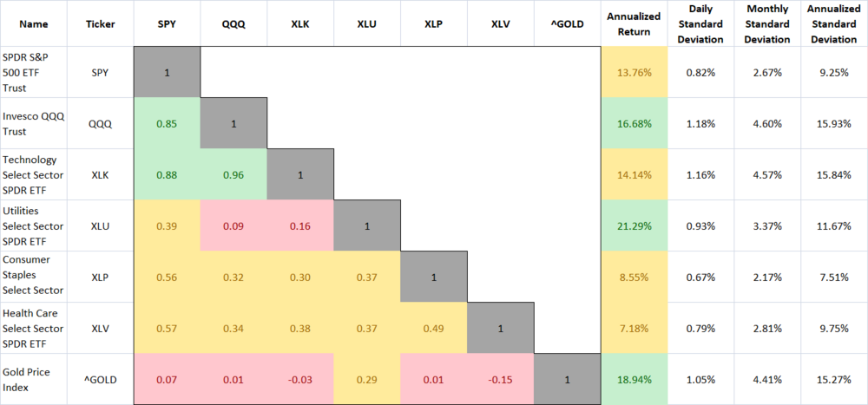Viewport: 868px width, 405px height.
Task: Click the XLU column header
Action: pyautogui.click(x=368, y=23)
